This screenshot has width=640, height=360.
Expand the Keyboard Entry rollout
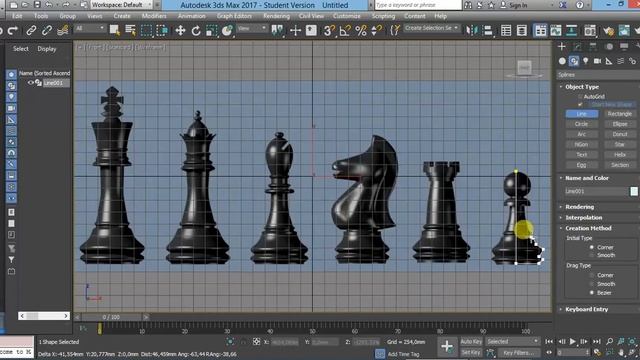pyautogui.click(x=586, y=309)
